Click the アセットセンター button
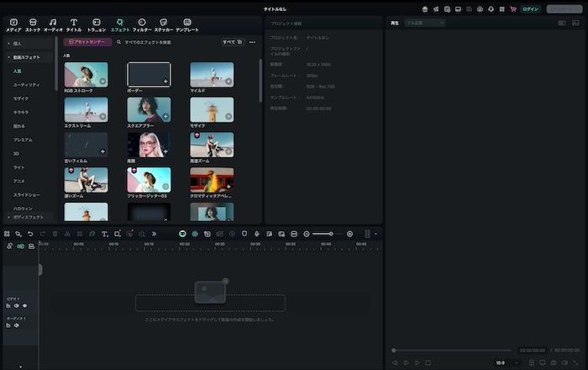The image size is (588, 370). pos(87,41)
